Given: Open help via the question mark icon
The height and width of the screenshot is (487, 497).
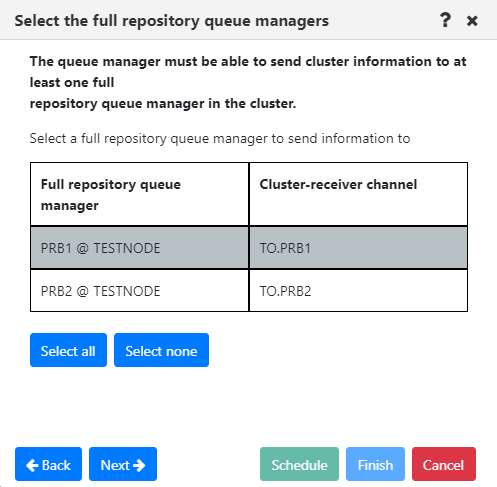Looking at the screenshot, I should click(445, 20).
